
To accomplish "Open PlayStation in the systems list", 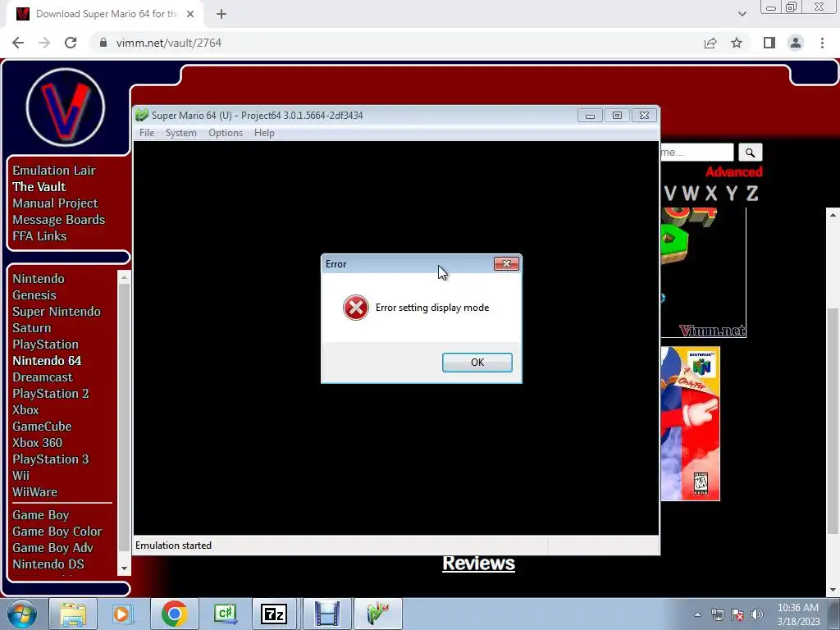I will click(x=46, y=345).
